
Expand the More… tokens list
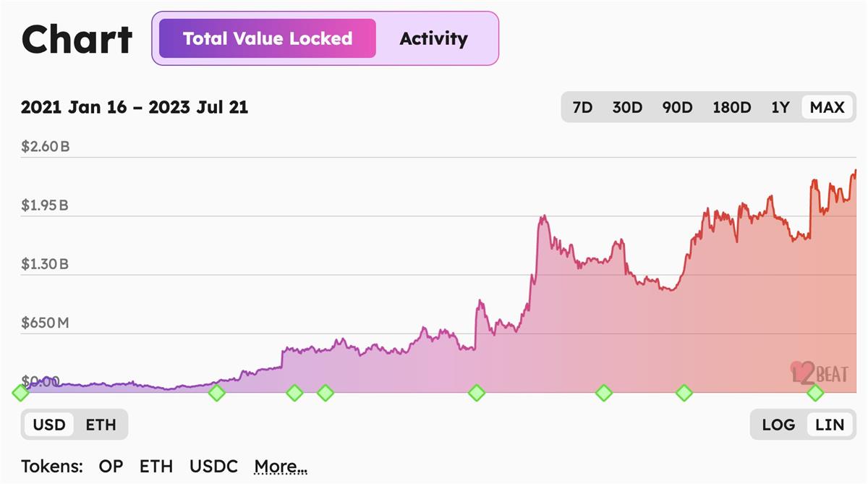click(x=281, y=467)
